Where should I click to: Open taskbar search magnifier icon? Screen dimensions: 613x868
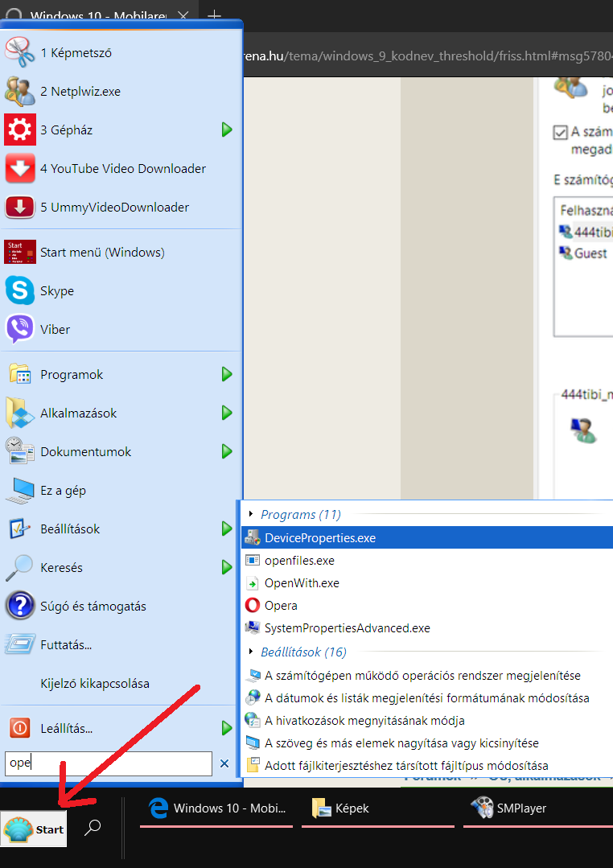93,828
